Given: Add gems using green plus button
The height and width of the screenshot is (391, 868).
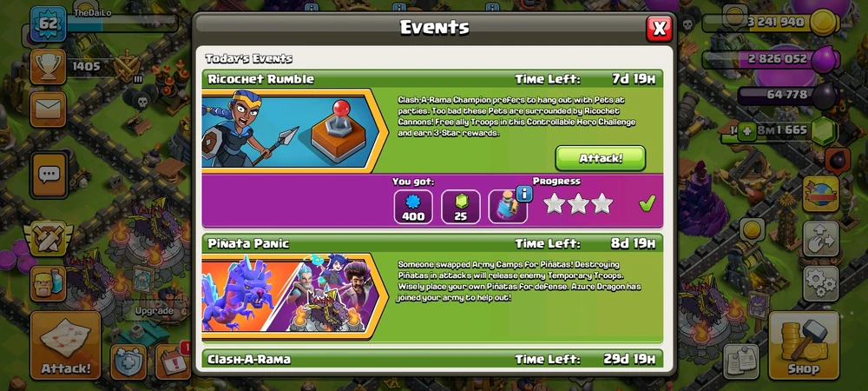Looking at the screenshot, I should click(746, 132).
